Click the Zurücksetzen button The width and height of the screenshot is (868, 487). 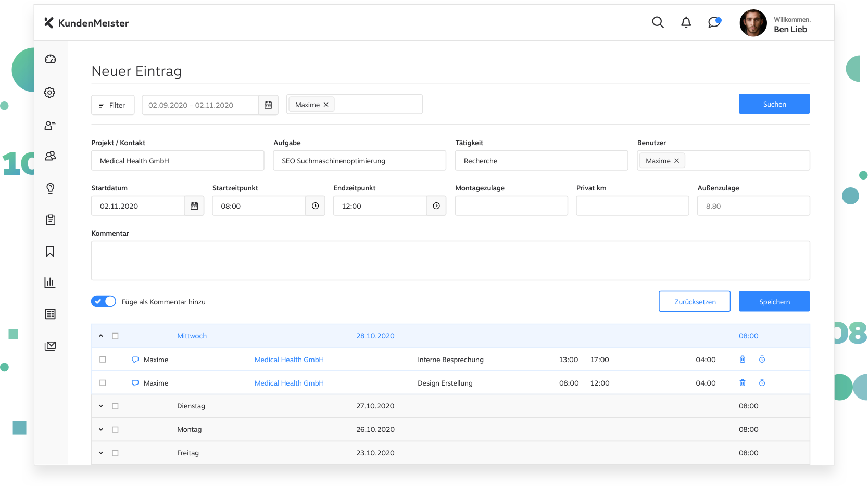coord(694,302)
